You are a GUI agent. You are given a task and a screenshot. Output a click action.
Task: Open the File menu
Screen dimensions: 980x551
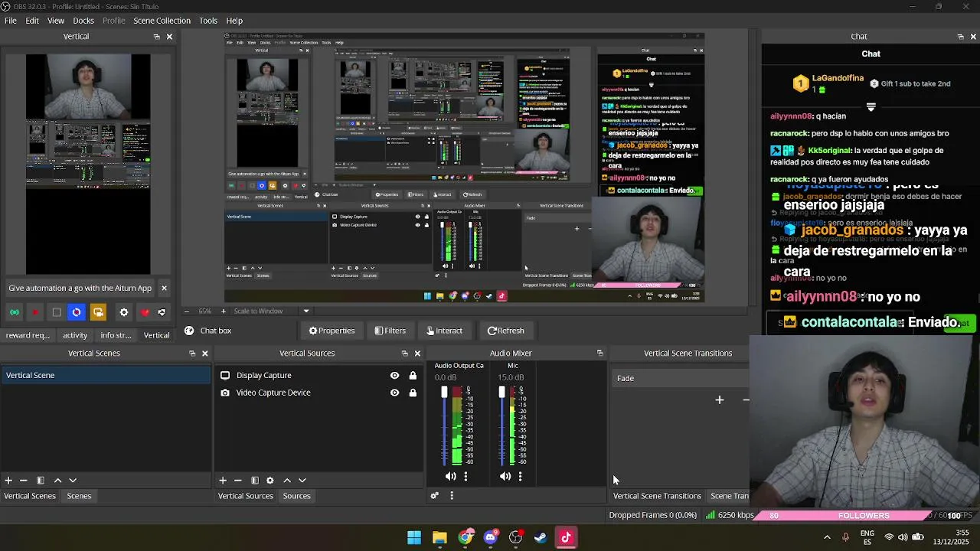[11, 21]
